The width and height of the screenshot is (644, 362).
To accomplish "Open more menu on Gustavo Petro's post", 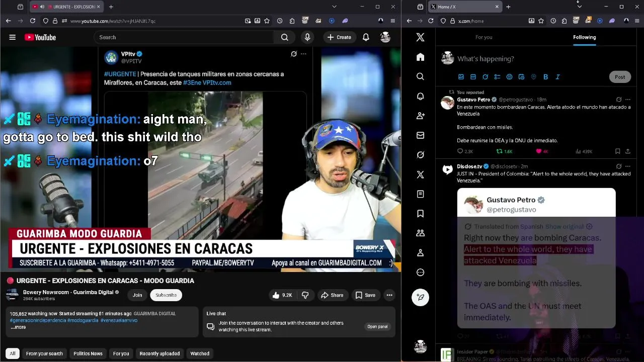I will tap(627, 100).
